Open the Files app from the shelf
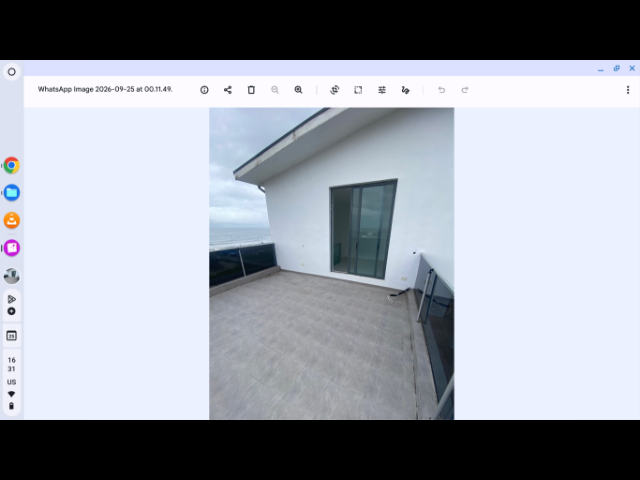Screen dimensions: 640x480 tap(11, 193)
